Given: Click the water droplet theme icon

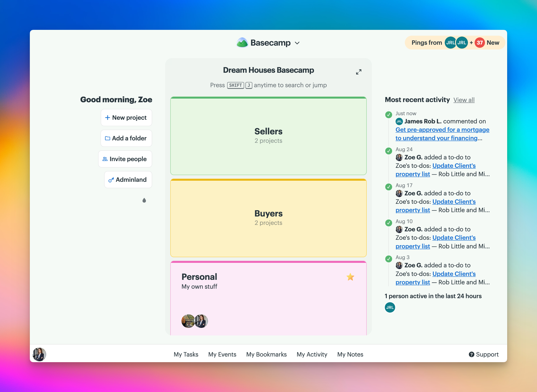Looking at the screenshot, I should point(144,200).
